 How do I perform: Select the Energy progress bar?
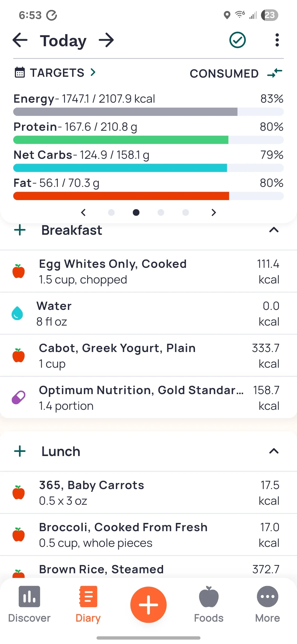click(x=148, y=112)
